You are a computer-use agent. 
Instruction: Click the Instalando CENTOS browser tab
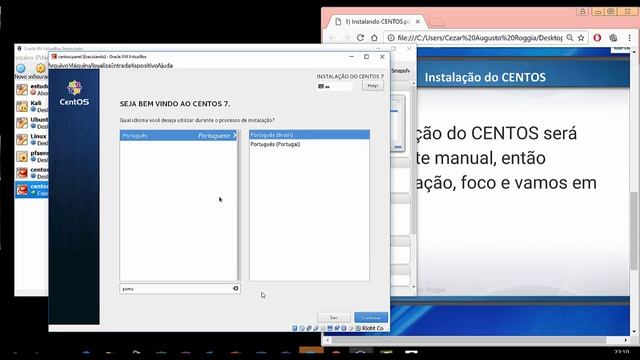tap(376, 22)
